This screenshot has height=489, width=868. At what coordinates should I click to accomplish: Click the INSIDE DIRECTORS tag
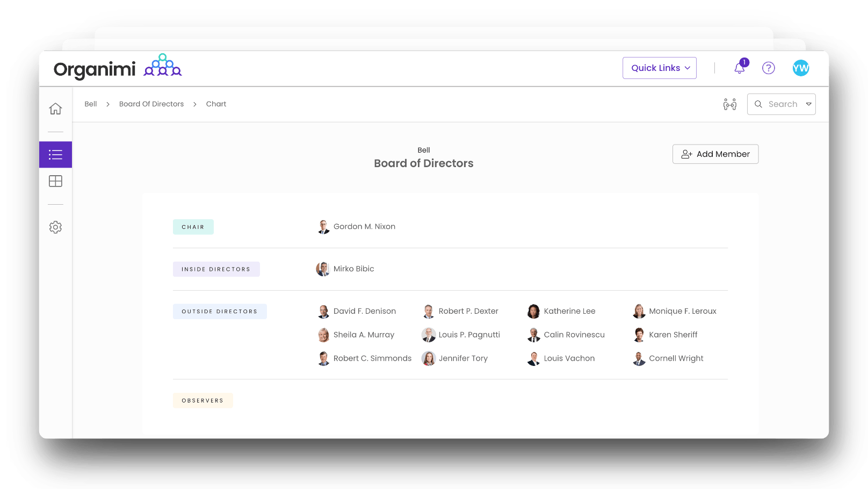216,269
